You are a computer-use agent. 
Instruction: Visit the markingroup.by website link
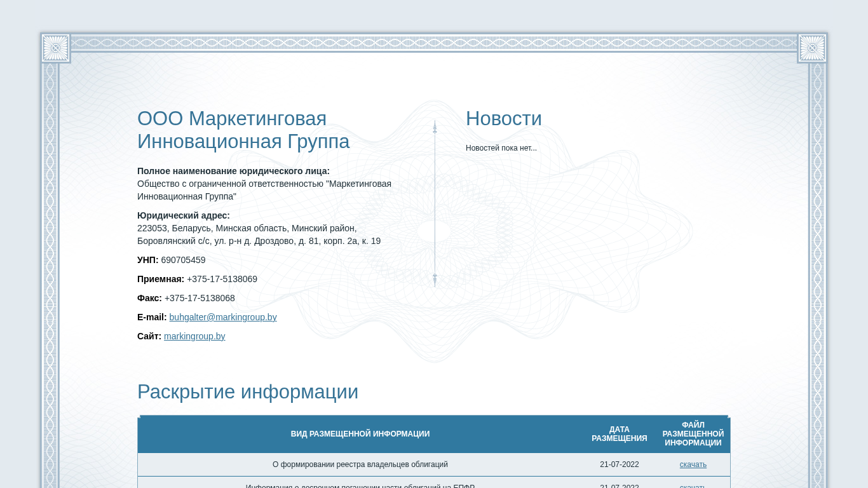coord(194,336)
